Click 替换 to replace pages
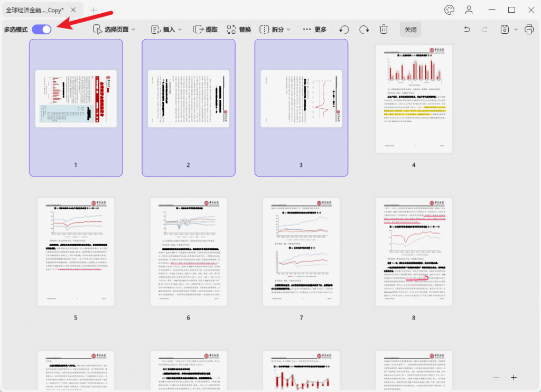 [x=239, y=30]
